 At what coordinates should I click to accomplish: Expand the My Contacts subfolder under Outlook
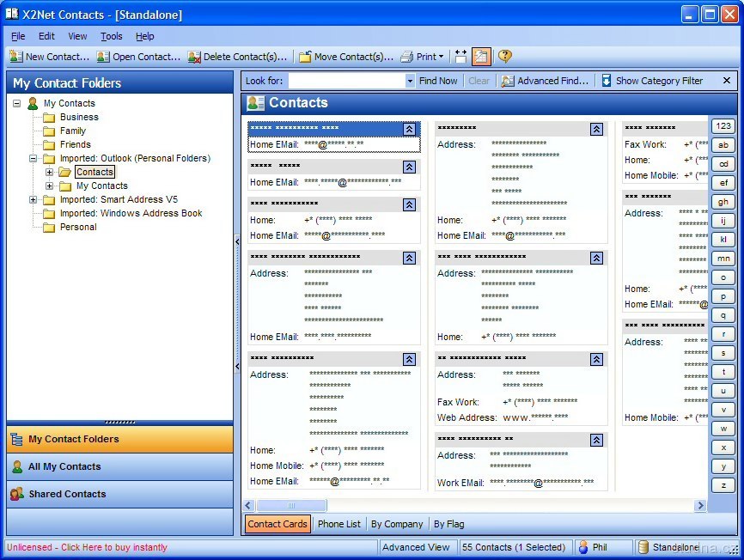point(49,186)
